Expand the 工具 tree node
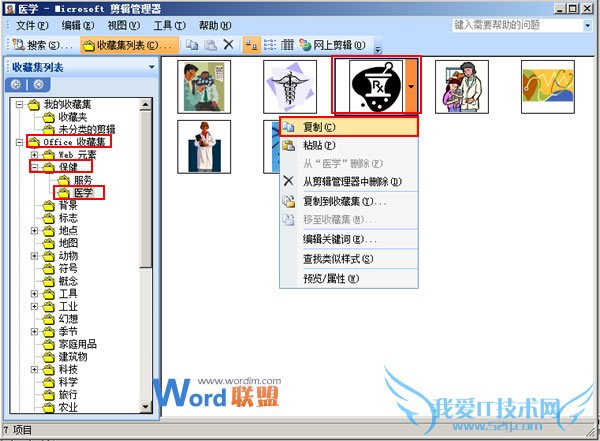 pyautogui.click(x=34, y=294)
